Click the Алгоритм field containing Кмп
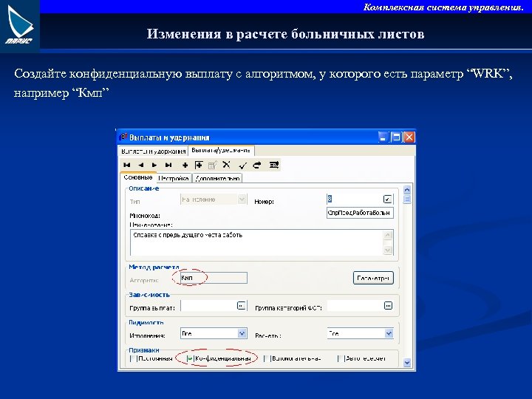 point(214,278)
